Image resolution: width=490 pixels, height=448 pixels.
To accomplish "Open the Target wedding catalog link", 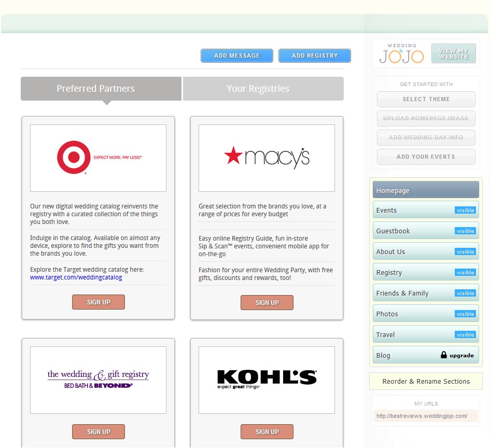I will click(x=76, y=277).
